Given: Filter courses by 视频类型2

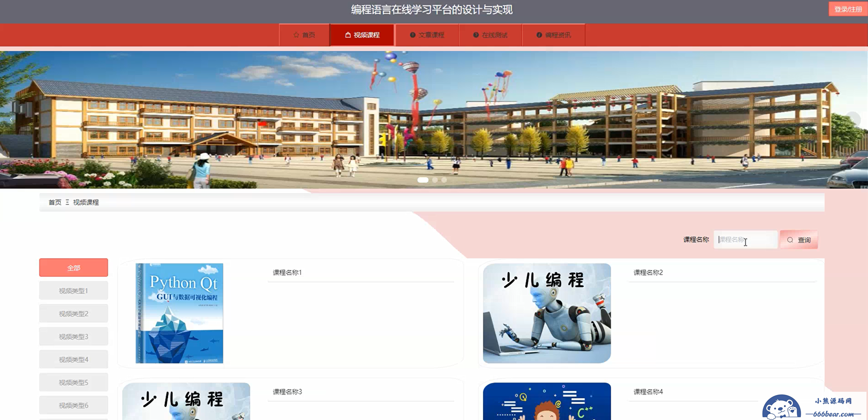Looking at the screenshot, I should pos(73,313).
